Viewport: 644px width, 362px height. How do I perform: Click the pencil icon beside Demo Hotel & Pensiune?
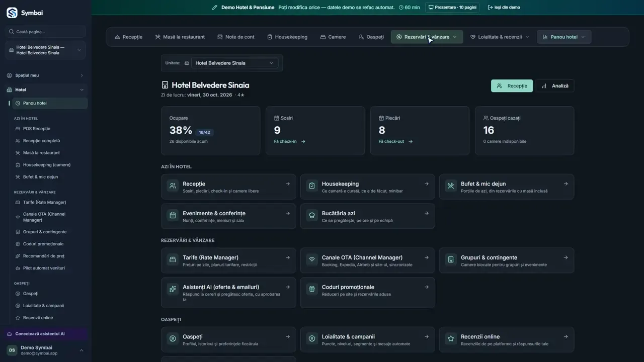(x=215, y=8)
